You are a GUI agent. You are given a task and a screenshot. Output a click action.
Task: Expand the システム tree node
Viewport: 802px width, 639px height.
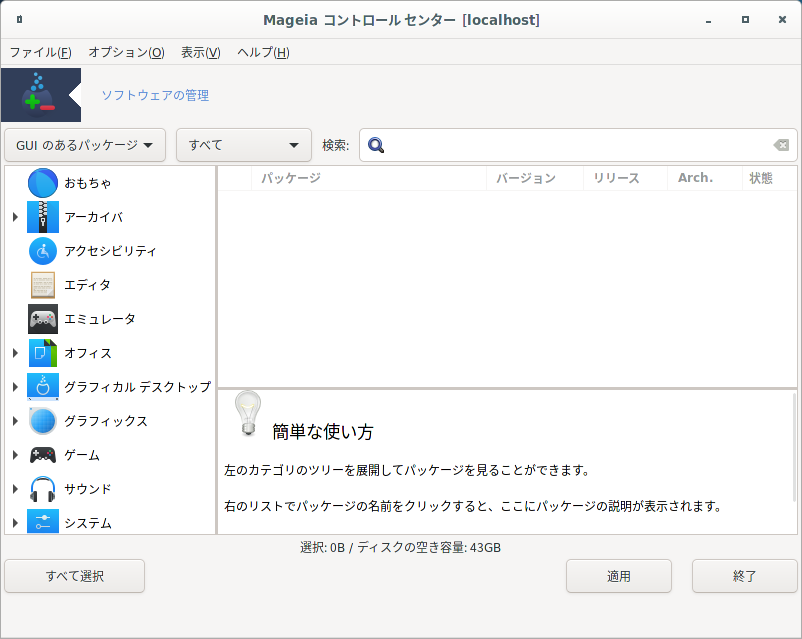(x=15, y=523)
